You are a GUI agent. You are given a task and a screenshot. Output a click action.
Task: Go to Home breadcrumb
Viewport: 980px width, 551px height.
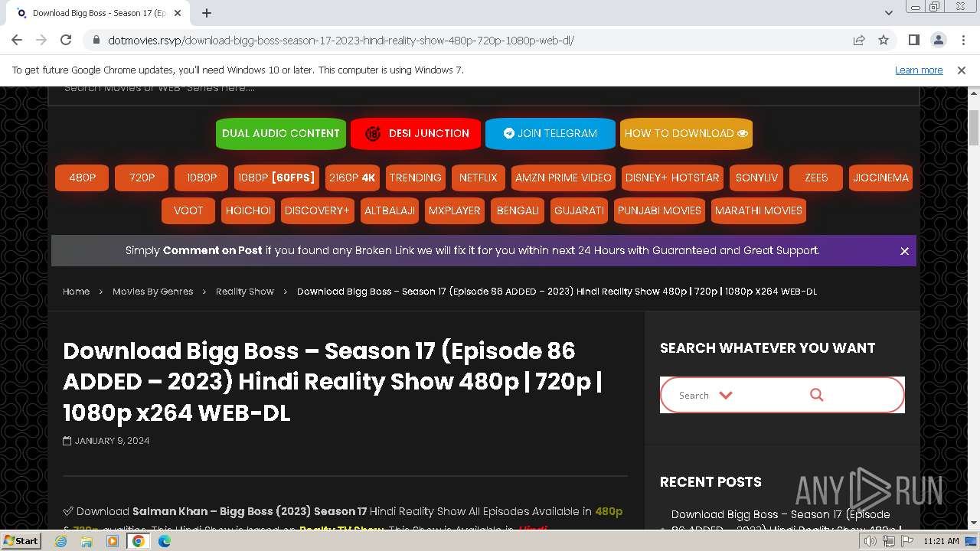pyautogui.click(x=76, y=292)
